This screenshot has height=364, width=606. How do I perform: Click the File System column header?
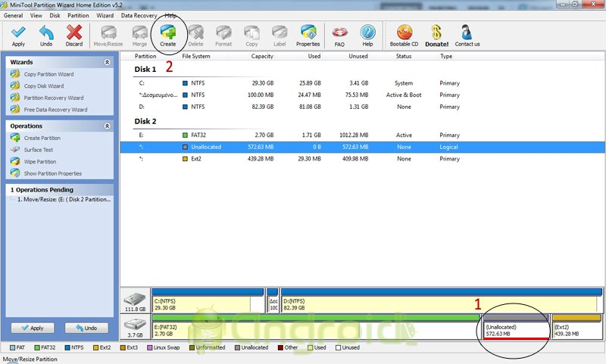tap(196, 56)
